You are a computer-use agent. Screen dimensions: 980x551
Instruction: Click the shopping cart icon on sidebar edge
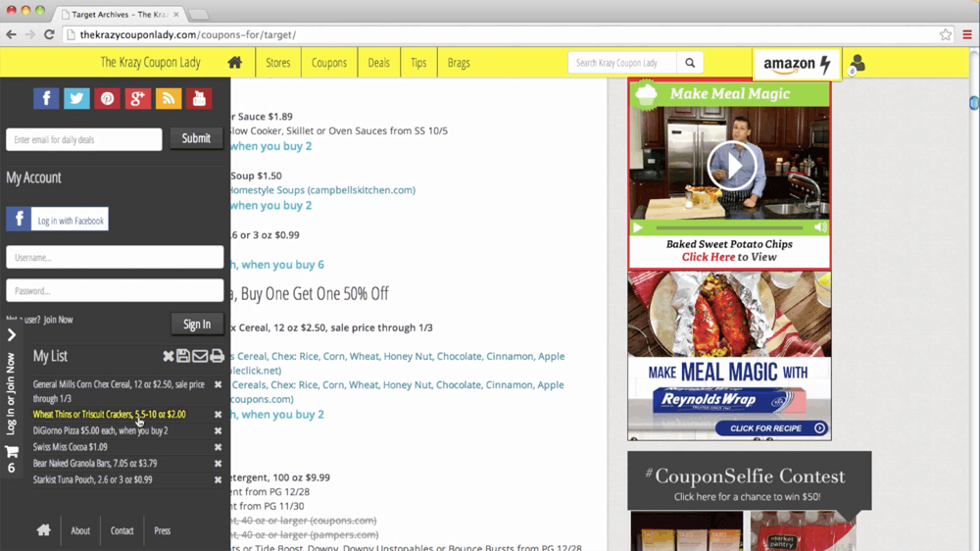(x=11, y=452)
